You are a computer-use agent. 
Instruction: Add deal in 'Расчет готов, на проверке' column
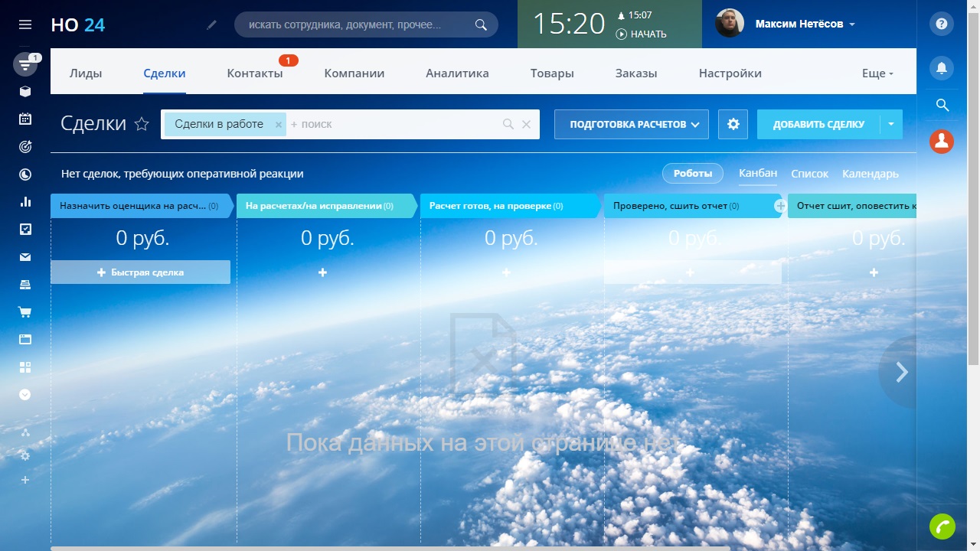point(506,272)
